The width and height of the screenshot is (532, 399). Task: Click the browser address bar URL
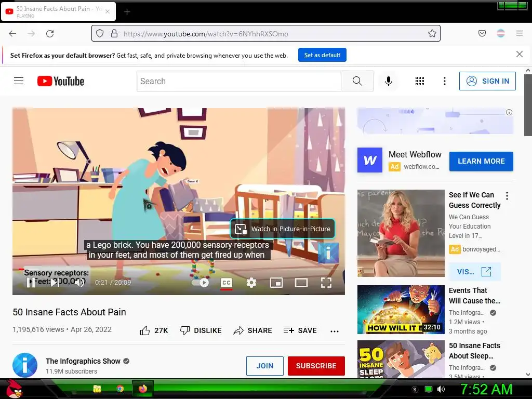click(x=206, y=34)
